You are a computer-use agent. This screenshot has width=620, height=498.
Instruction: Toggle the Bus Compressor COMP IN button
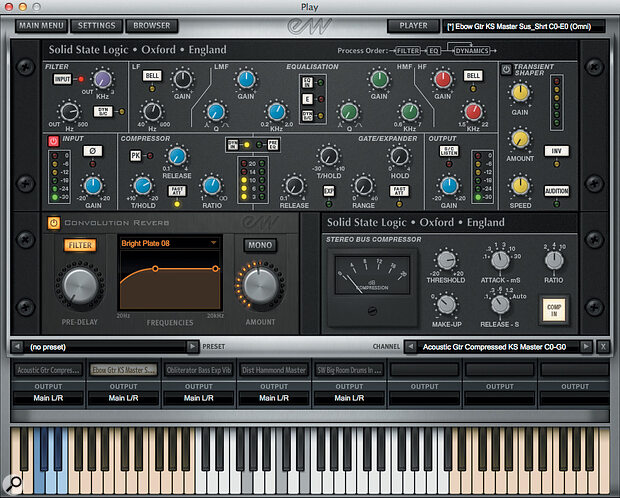coord(554,310)
